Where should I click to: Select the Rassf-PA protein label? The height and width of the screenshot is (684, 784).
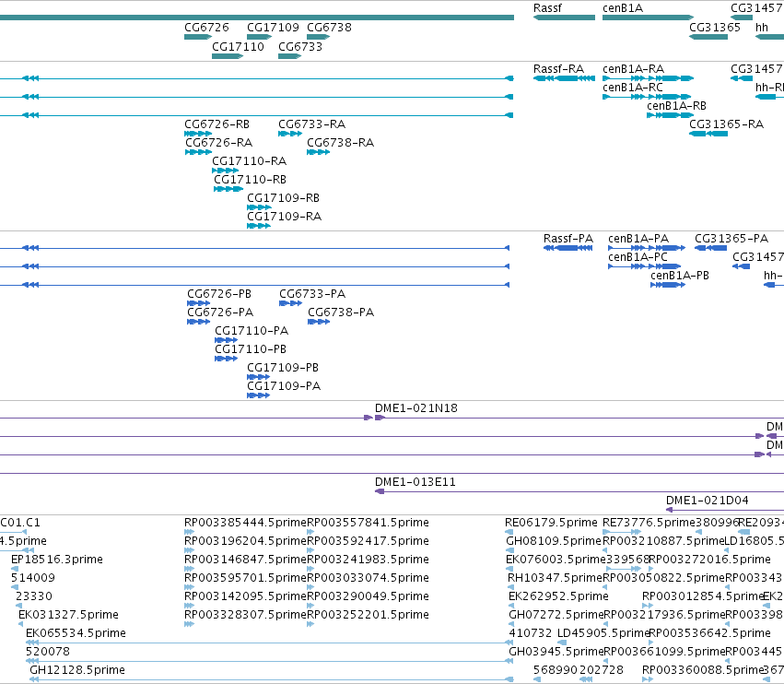568,238
